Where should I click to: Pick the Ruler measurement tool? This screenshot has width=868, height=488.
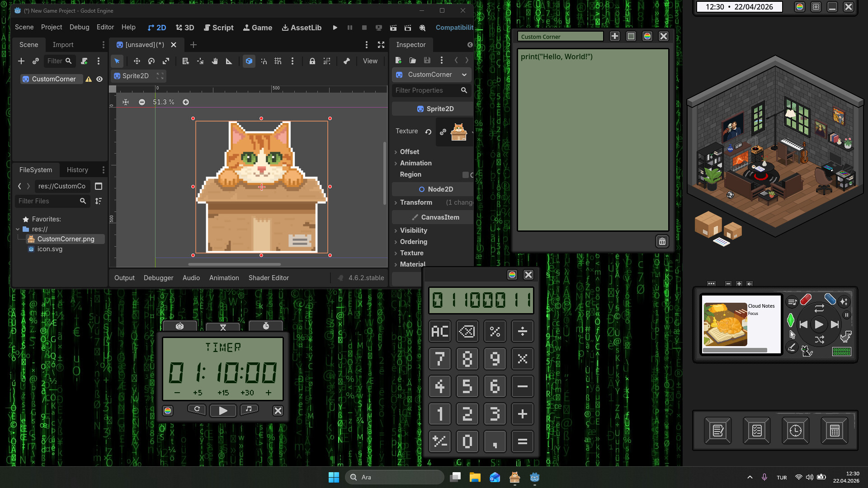(229, 61)
